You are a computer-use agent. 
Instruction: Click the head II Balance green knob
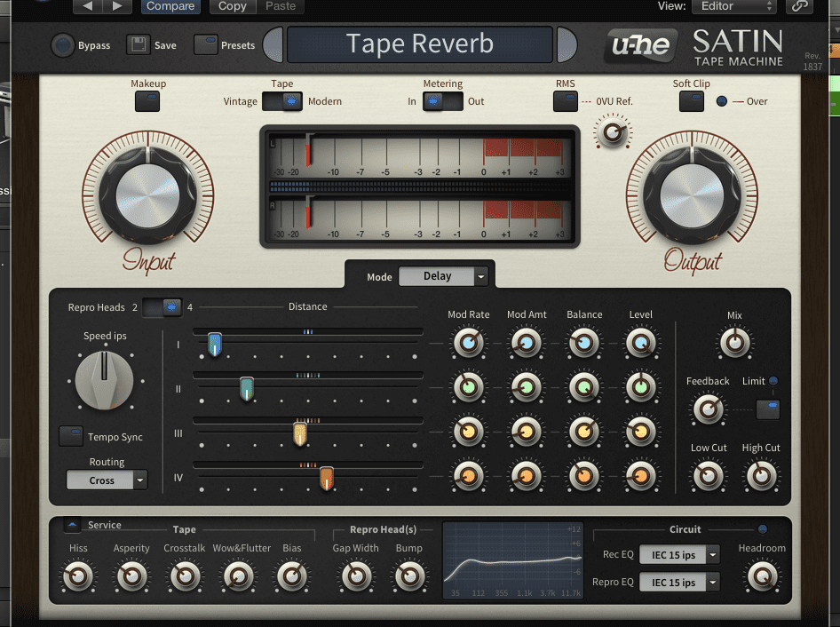pyautogui.click(x=584, y=387)
